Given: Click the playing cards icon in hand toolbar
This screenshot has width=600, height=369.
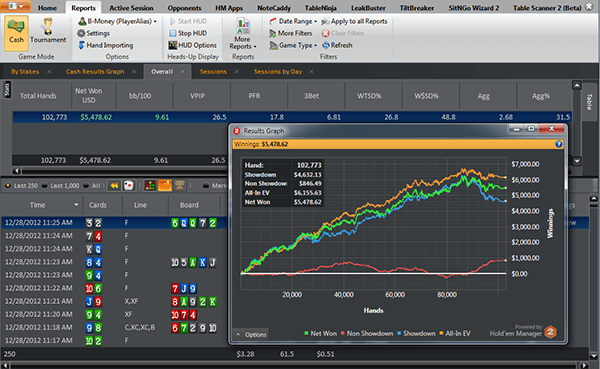Looking at the screenshot, I should click(x=129, y=186).
